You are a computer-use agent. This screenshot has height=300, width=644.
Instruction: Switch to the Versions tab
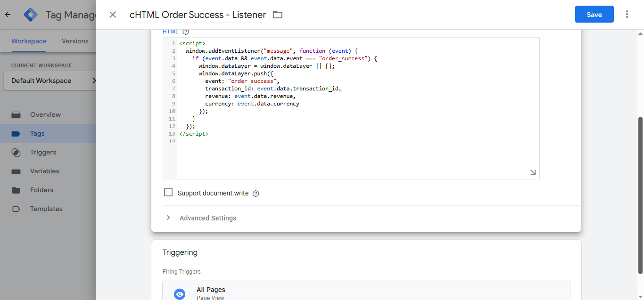click(x=75, y=41)
